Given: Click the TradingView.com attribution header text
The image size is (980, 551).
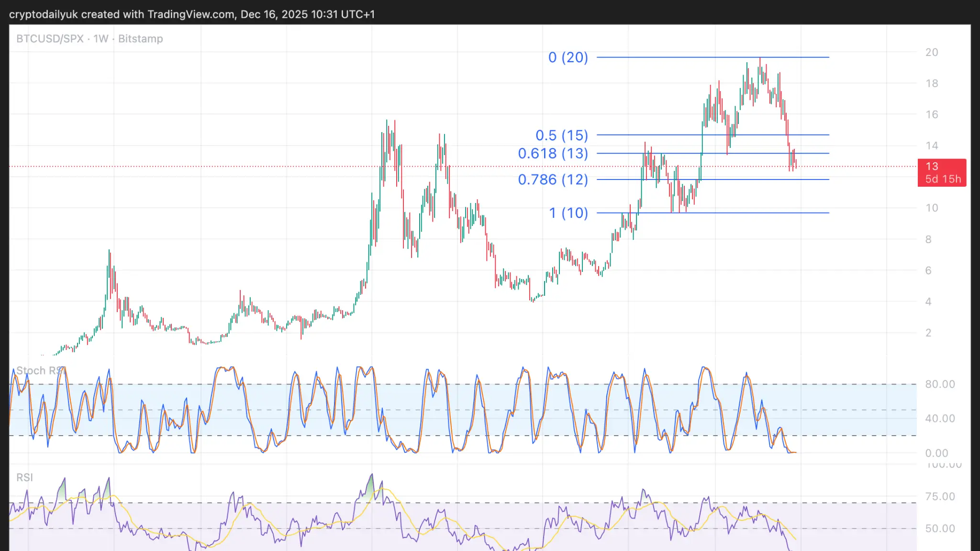Looking at the screenshot, I should [x=191, y=14].
